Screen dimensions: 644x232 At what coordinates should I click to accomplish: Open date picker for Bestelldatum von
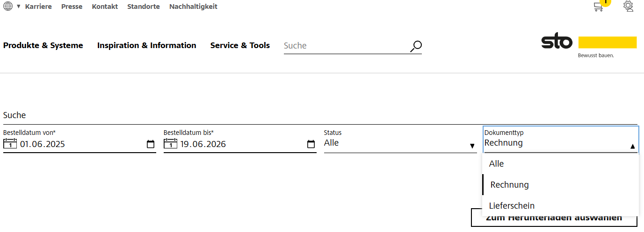151,144
